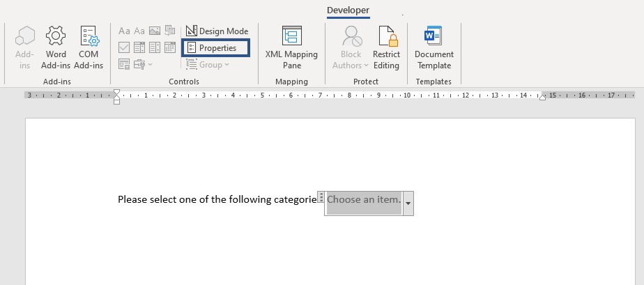The width and height of the screenshot is (644, 285).
Task: Click the left indent box on ruler
Action: point(116,102)
